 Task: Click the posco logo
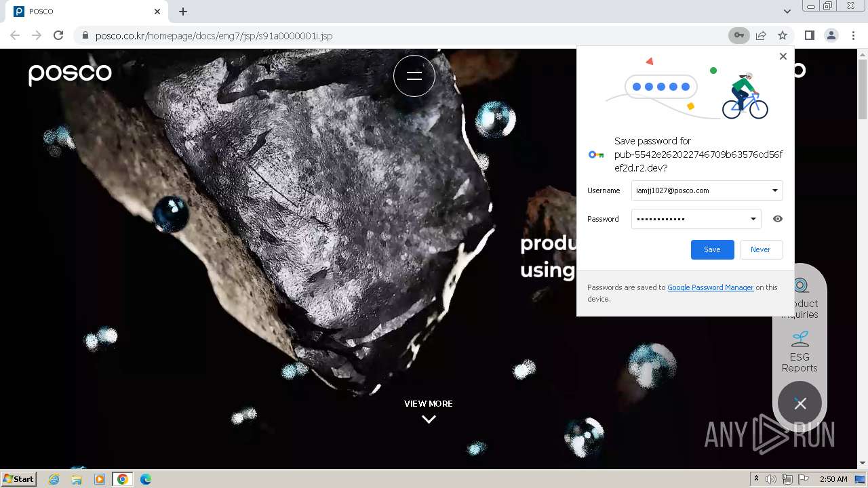pyautogui.click(x=70, y=73)
